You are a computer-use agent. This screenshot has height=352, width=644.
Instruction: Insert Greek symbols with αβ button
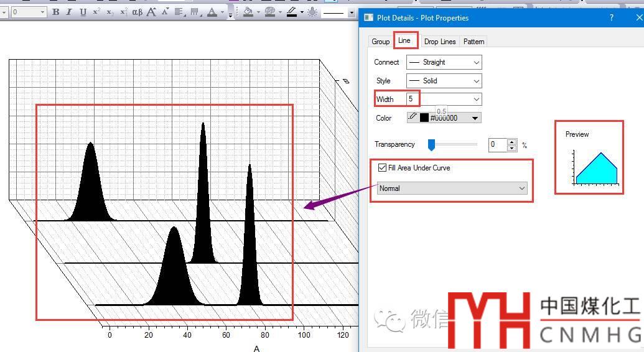pos(137,12)
